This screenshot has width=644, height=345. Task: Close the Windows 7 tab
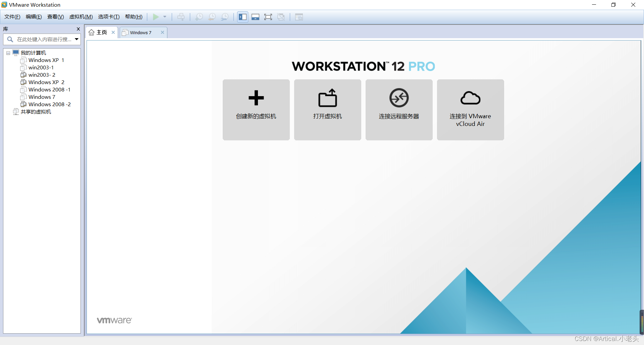[x=162, y=32]
